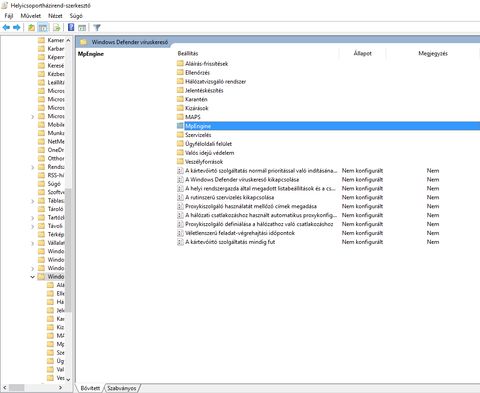The height and width of the screenshot is (393, 480).
Task: Open the Nézet menu
Action: click(x=55, y=16)
